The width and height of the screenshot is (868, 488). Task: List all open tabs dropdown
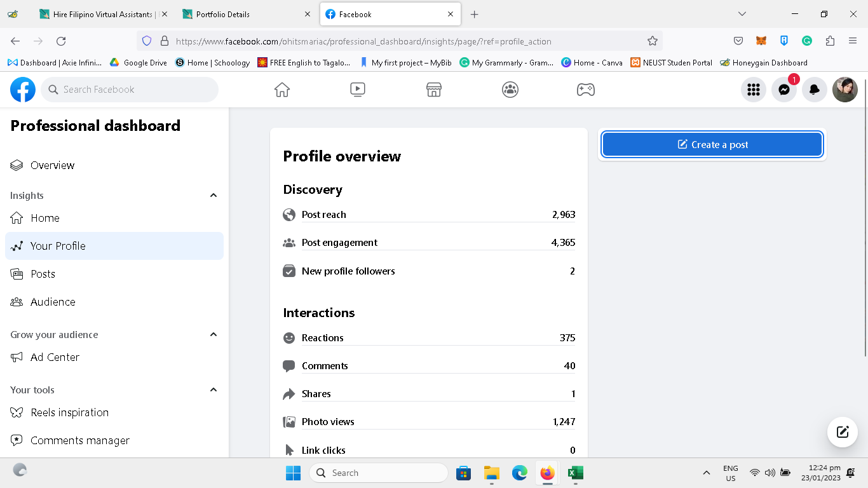[742, 14]
